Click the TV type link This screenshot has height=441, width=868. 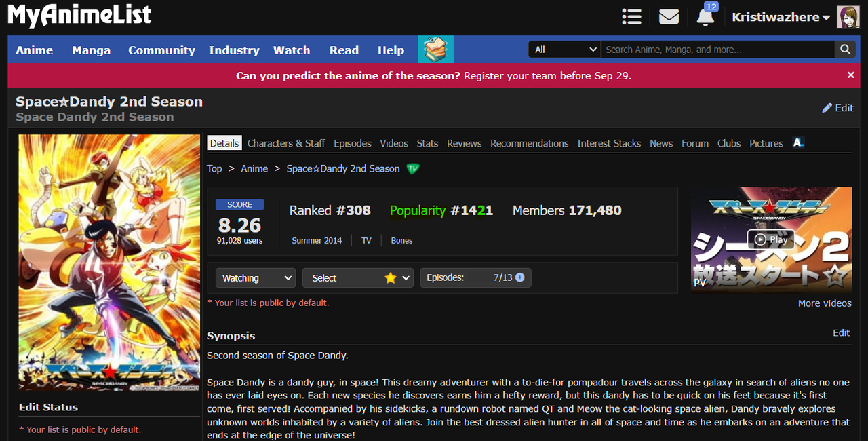click(366, 241)
